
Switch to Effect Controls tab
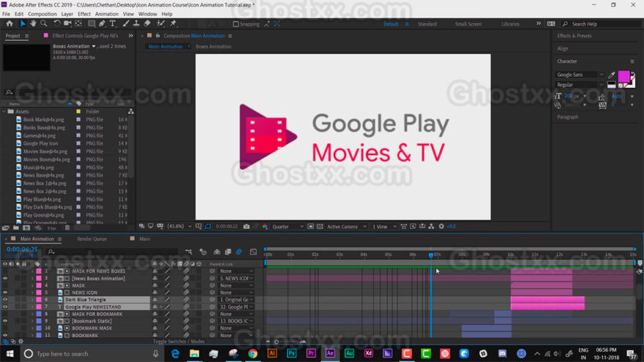(x=85, y=36)
